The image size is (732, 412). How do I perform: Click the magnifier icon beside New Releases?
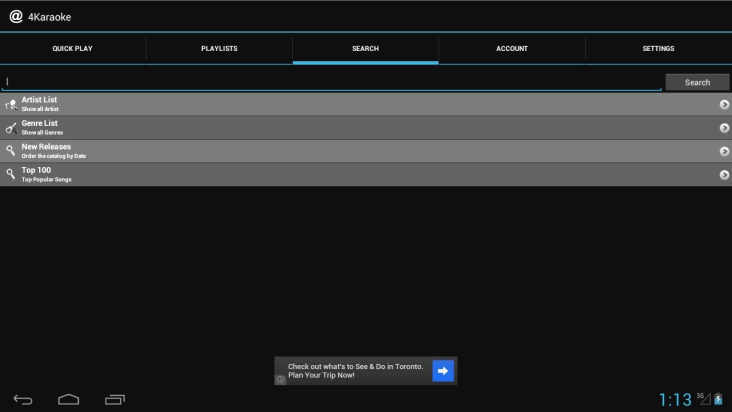point(10,150)
